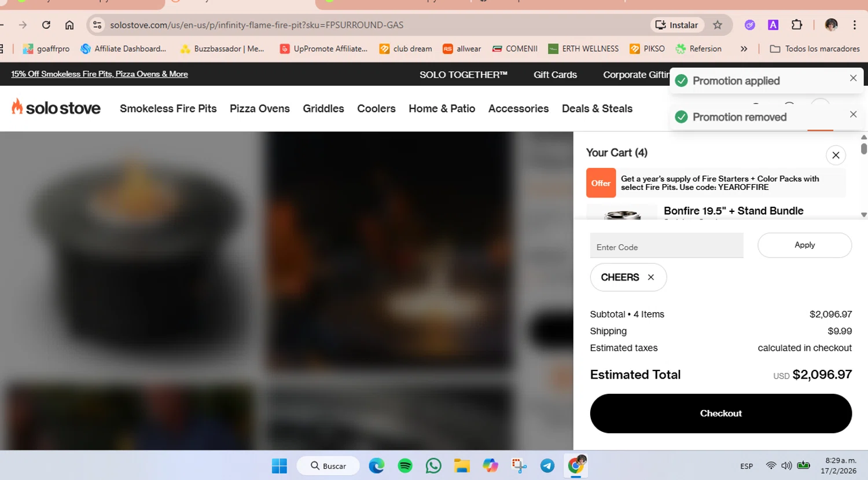Open the Snipping Tool from the taskbar
The height and width of the screenshot is (480, 868).
(519, 466)
